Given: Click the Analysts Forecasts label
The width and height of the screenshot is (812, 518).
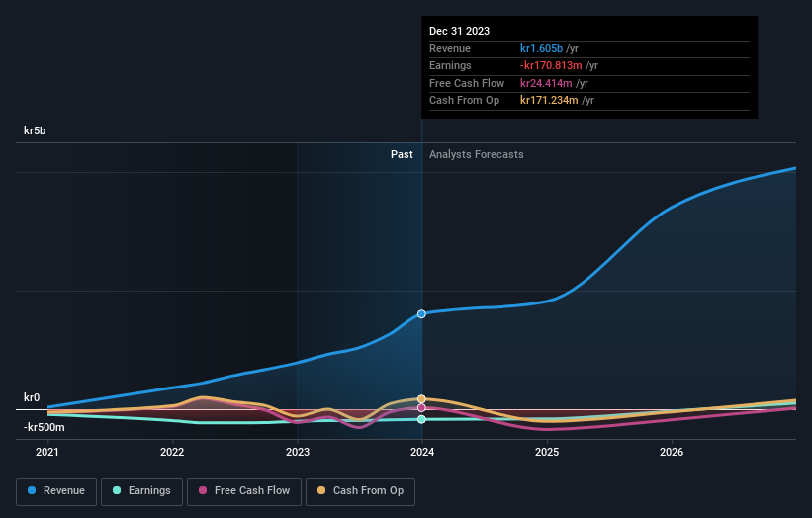Looking at the screenshot, I should coord(477,154).
